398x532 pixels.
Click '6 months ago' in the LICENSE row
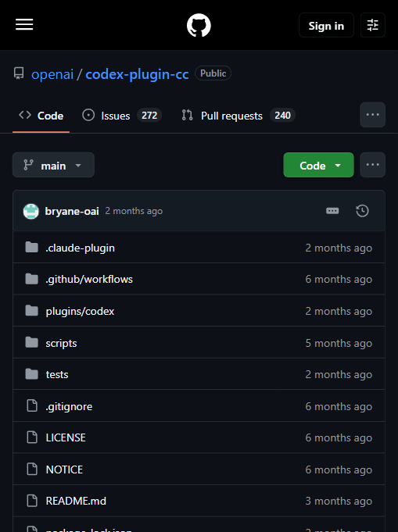coord(339,437)
